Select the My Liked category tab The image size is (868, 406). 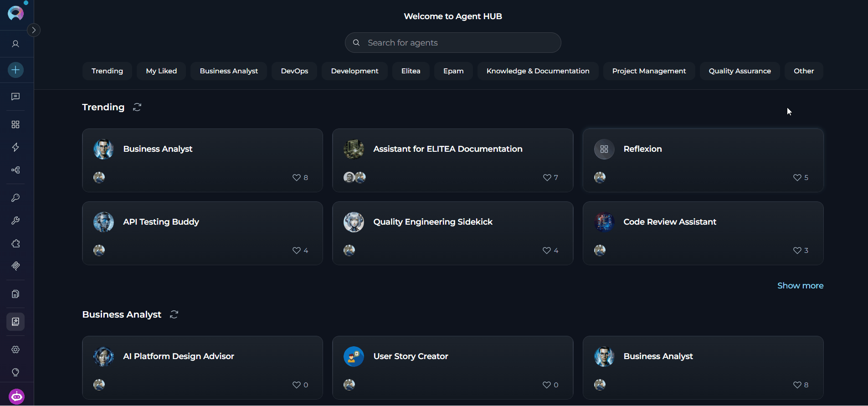coord(161,71)
